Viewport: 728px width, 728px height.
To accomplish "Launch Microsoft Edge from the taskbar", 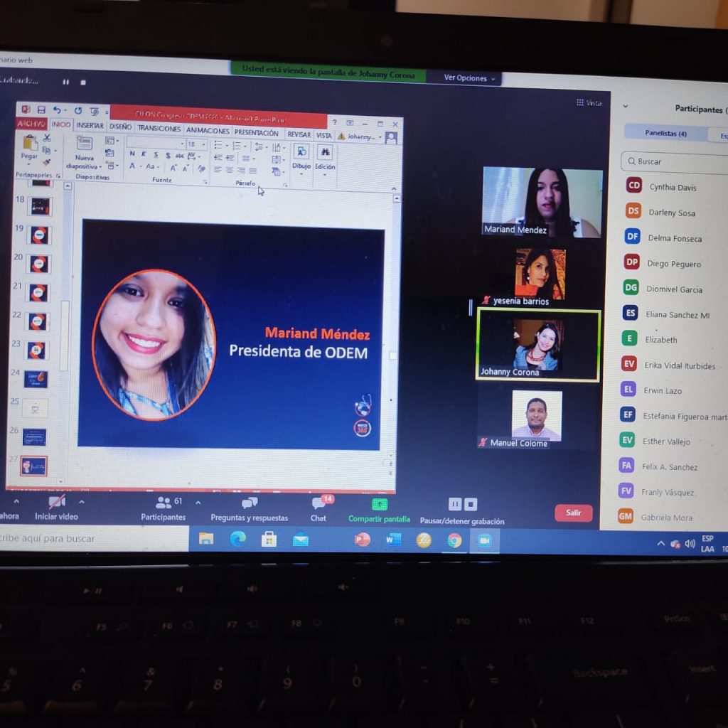I will coord(237,539).
